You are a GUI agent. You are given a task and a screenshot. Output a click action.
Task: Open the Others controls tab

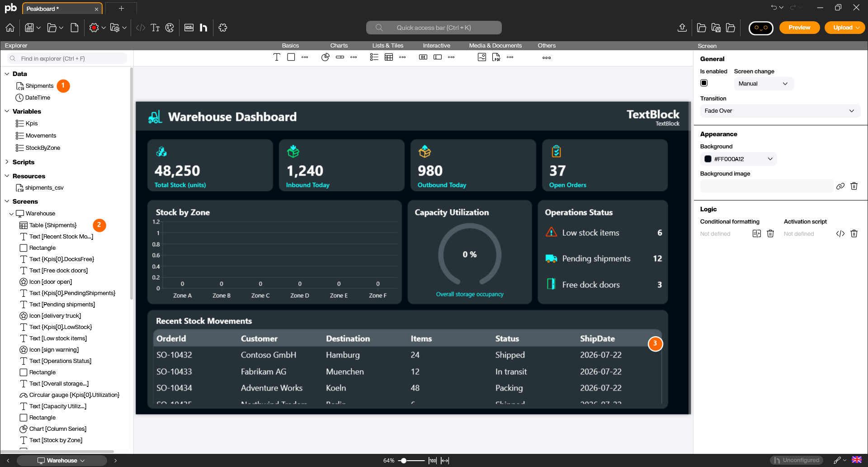[x=547, y=46]
